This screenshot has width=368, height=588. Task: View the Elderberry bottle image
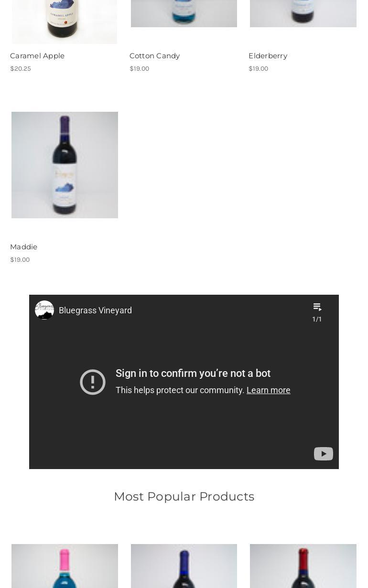(303, 13)
